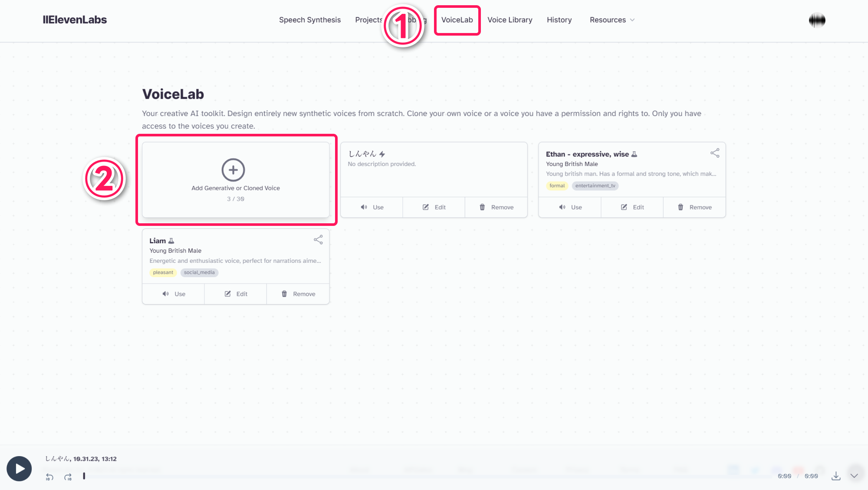868x490 pixels.
Task: Click the 'No description provided.' text
Action: 382,164
